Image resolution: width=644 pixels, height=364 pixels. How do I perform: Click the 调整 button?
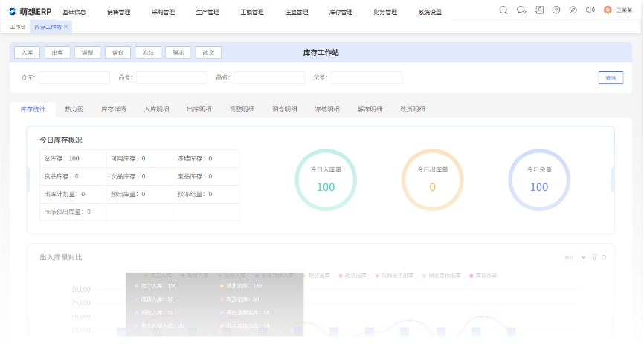pyautogui.click(x=88, y=53)
